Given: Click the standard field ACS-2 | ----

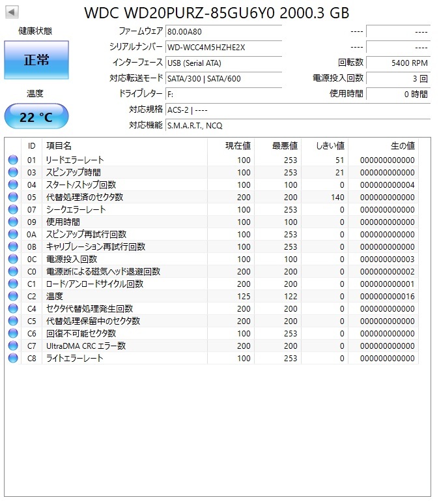Looking at the screenshot, I should pos(298,110).
